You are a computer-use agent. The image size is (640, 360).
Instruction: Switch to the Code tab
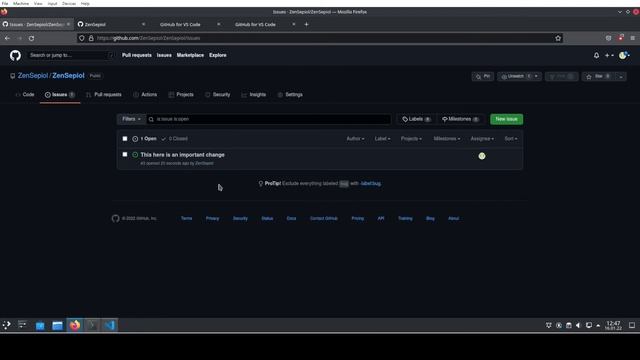[25, 95]
